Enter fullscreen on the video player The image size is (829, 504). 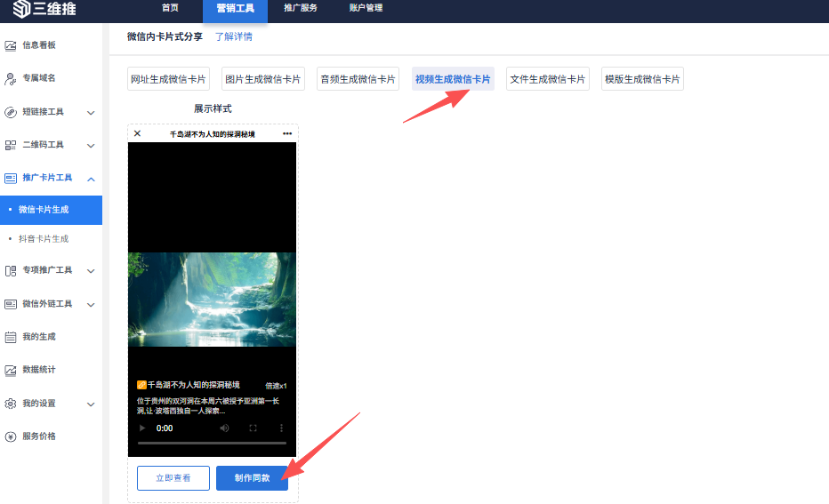254,428
